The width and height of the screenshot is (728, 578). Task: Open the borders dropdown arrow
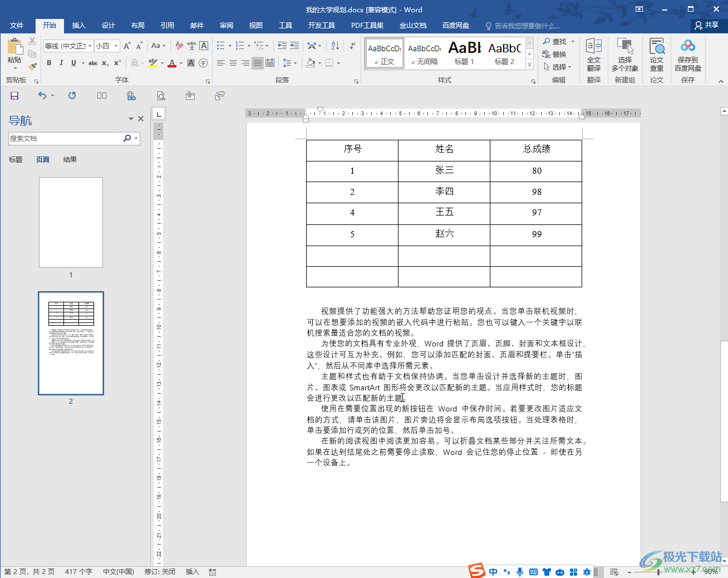[338, 63]
